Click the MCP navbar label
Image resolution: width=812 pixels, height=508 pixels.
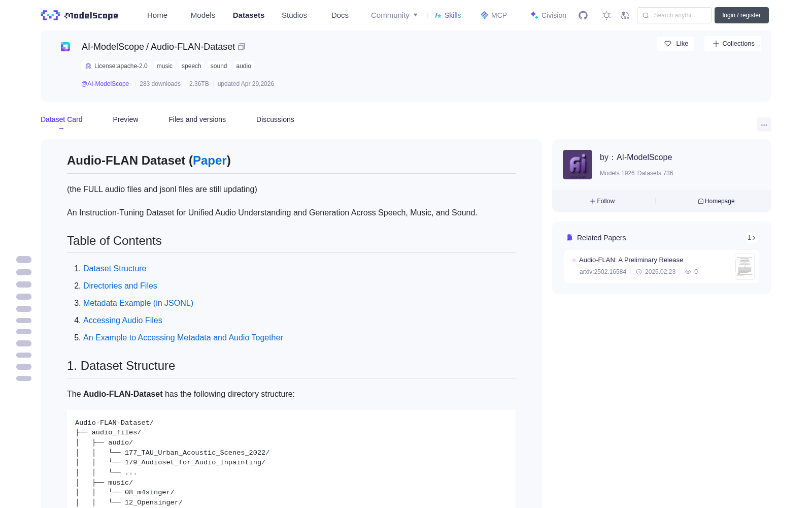[499, 15]
